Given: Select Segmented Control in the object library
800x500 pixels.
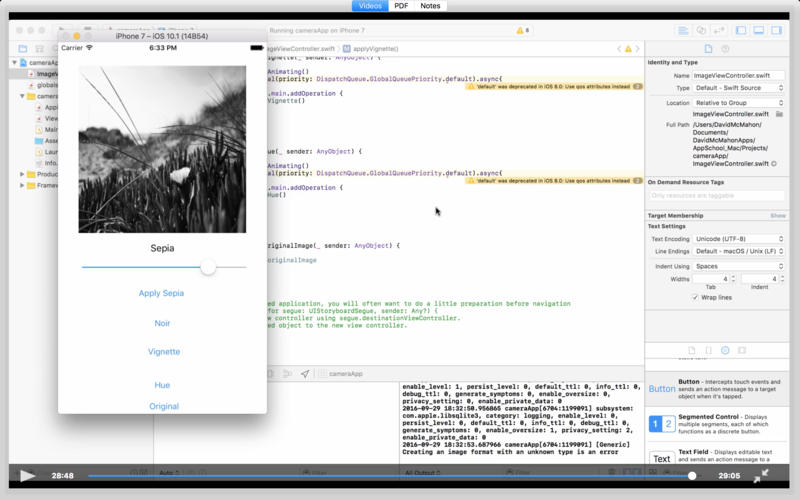Looking at the screenshot, I should pos(717,424).
